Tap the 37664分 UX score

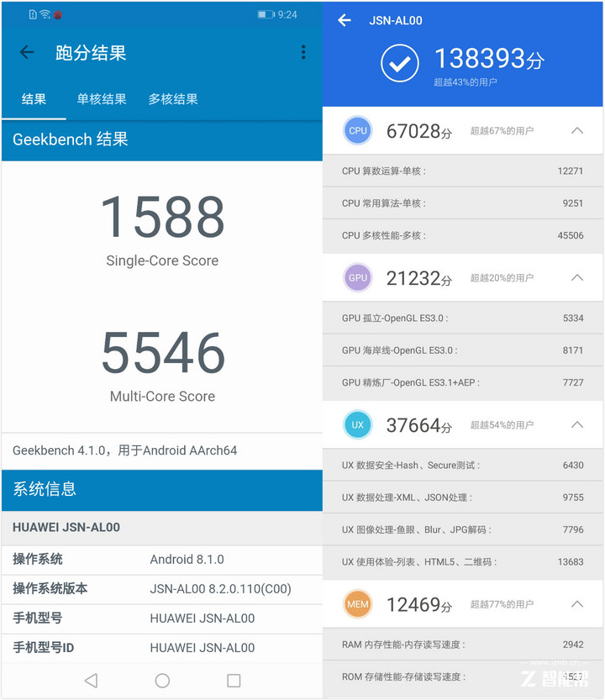coord(419,425)
